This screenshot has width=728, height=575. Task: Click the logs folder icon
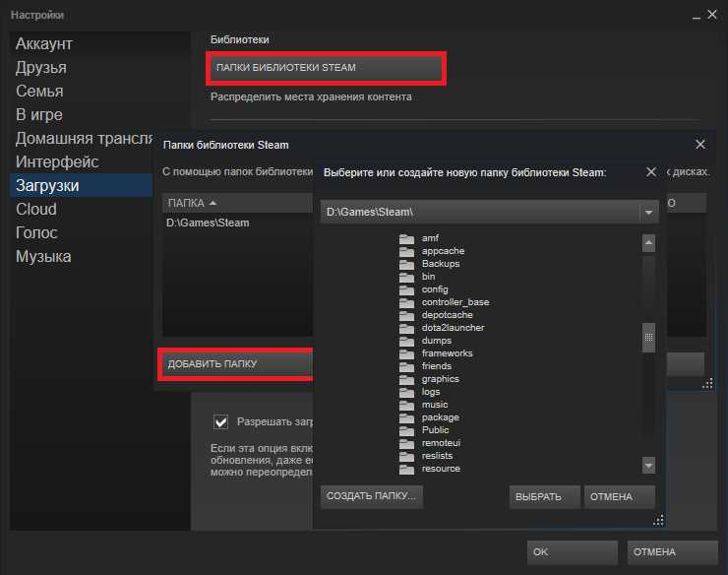point(406,392)
